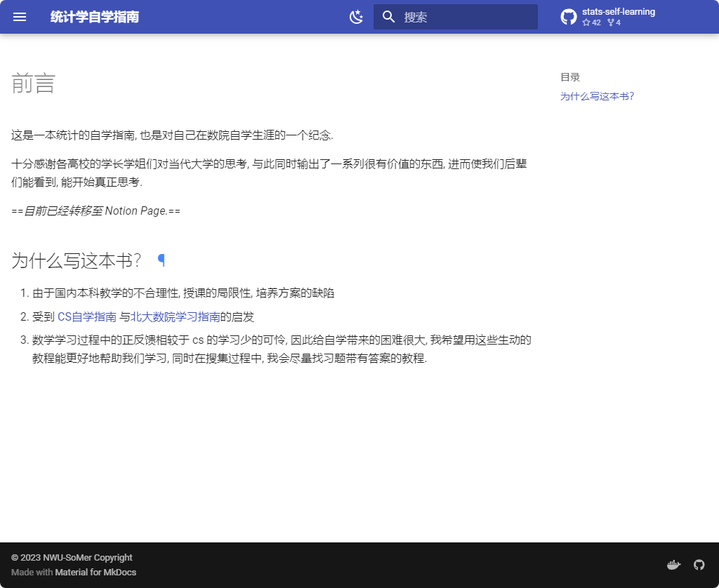Viewport: 719px width, 588px height.
Task: Open the stats-self-learning repository link
Action: pos(618,12)
